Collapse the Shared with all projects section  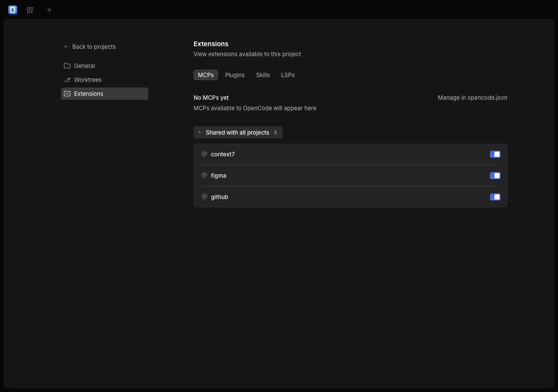238,132
